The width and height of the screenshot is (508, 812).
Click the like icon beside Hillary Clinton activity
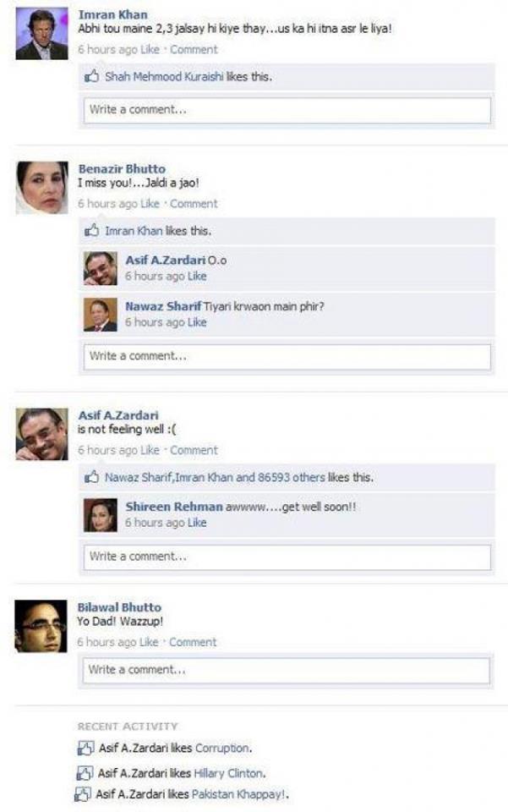[x=85, y=773]
